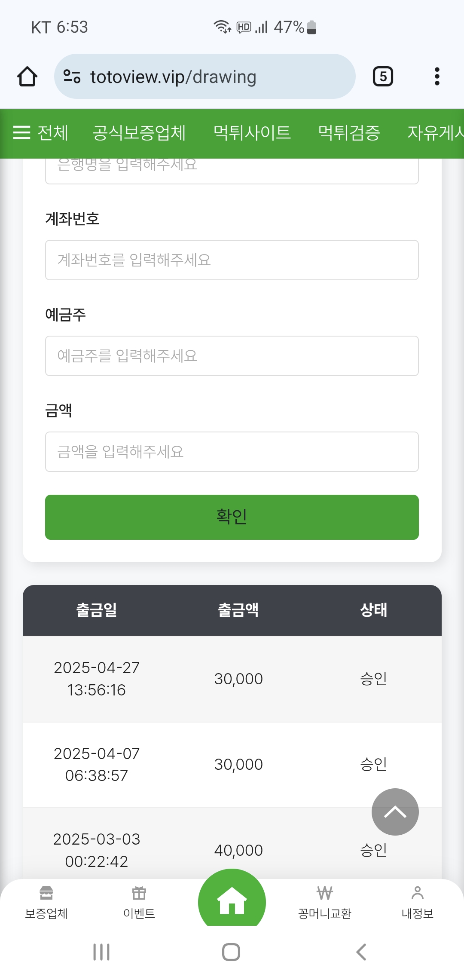Go to the 공식보증업체 tab

139,133
